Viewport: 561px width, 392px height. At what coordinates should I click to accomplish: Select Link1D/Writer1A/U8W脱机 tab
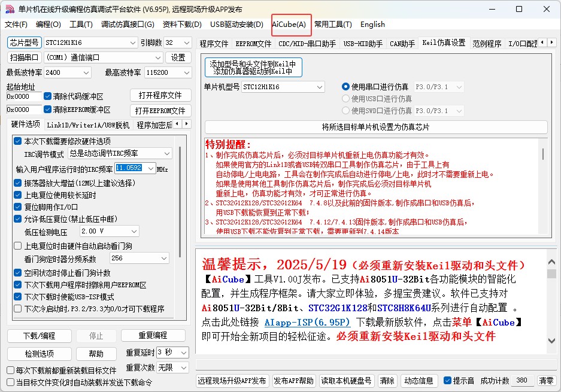pyautogui.click(x=88, y=125)
